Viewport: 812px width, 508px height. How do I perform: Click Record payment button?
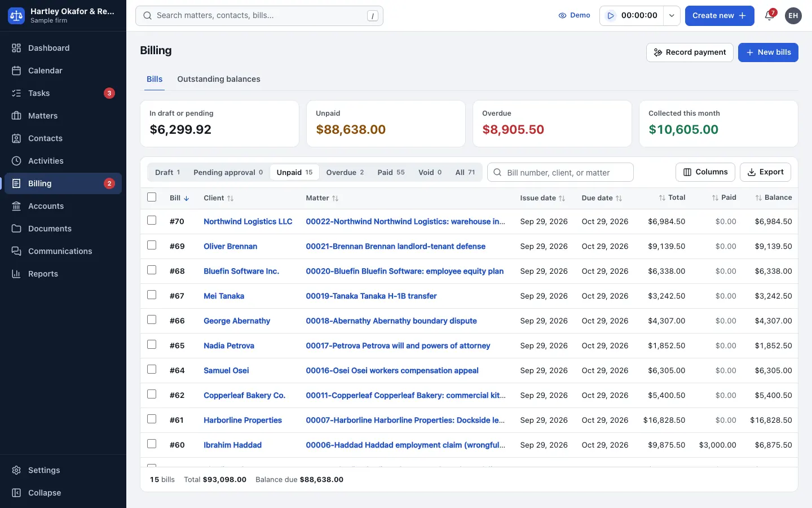[x=690, y=52]
